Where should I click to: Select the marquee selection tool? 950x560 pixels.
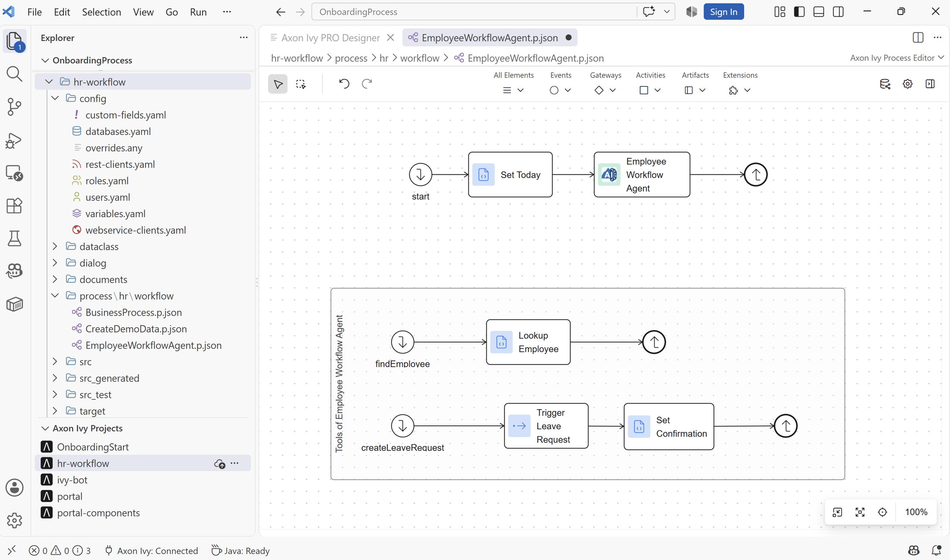click(301, 84)
